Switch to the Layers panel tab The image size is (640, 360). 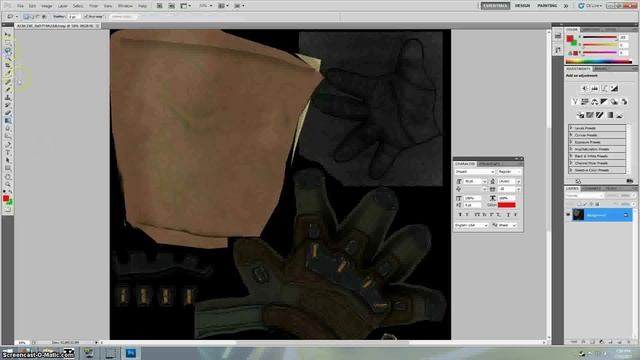click(x=572, y=189)
